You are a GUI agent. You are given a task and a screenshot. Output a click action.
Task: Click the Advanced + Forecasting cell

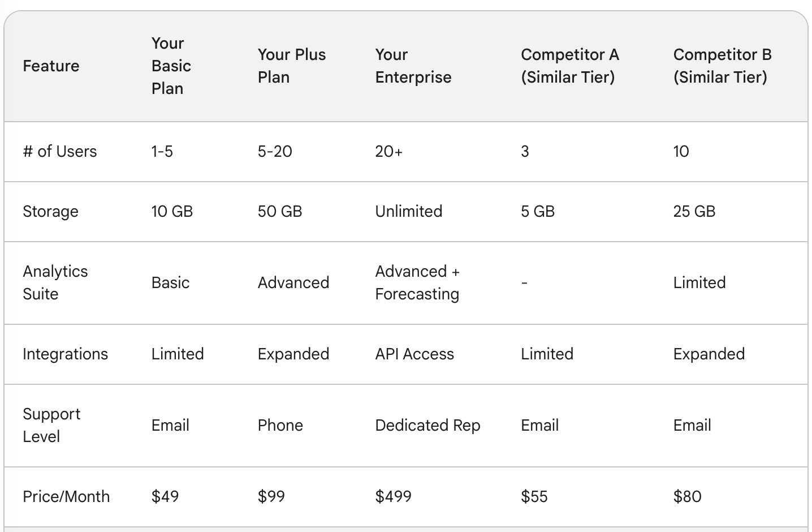417,283
